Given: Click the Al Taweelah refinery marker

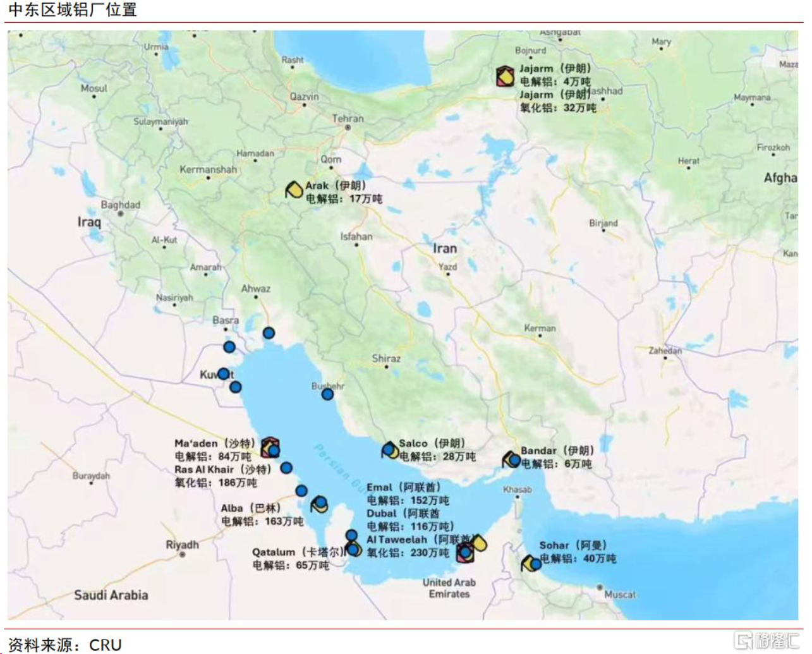Looking at the screenshot, I should pos(466,553).
